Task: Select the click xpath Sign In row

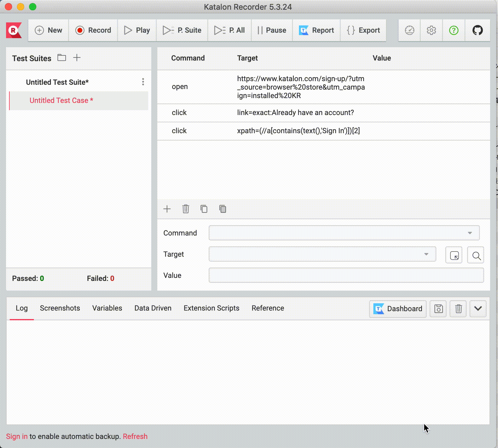Action: (324, 131)
